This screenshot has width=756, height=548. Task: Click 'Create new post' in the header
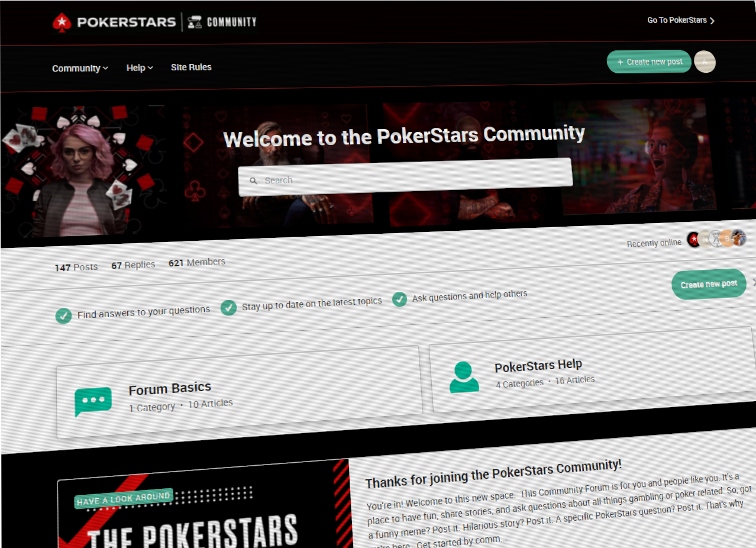click(649, 62)
